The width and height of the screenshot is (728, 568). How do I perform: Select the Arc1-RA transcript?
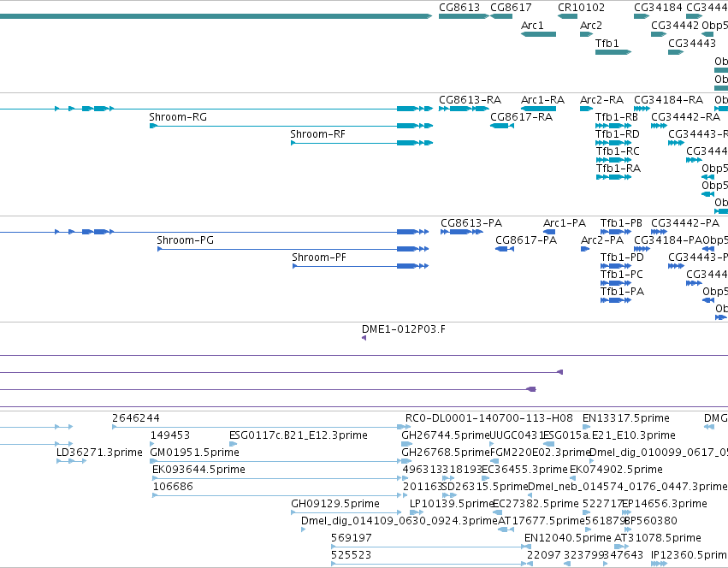click(538, 109)
